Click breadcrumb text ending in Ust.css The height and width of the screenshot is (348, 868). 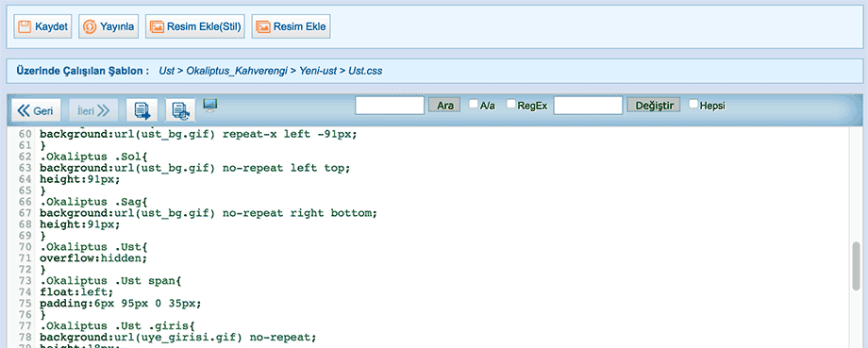270,71
